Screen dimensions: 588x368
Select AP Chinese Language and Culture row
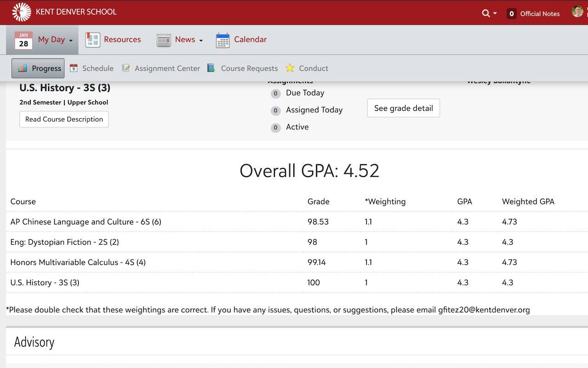point(297,222)
